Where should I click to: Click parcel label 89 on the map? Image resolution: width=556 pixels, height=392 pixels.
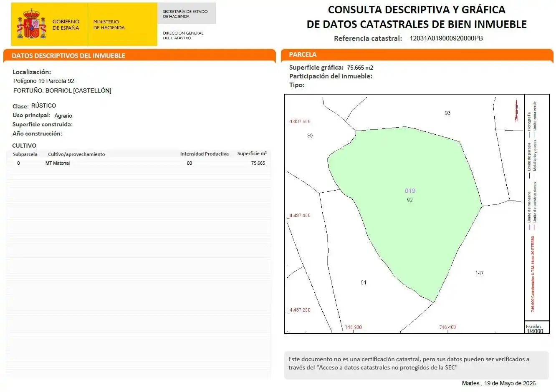(310, 136)
